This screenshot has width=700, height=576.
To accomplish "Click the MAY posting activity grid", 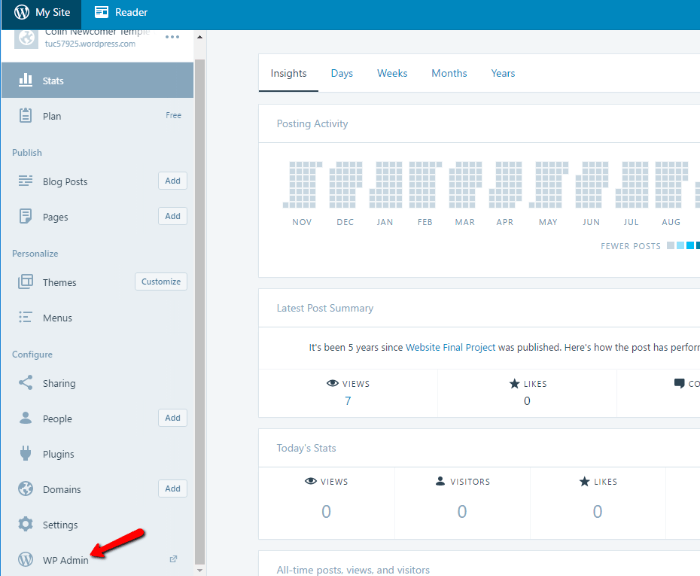I will 549,185.
